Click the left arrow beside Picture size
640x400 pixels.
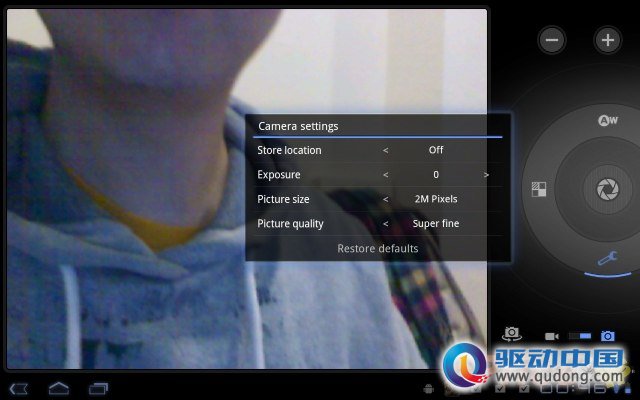(385, 200)
